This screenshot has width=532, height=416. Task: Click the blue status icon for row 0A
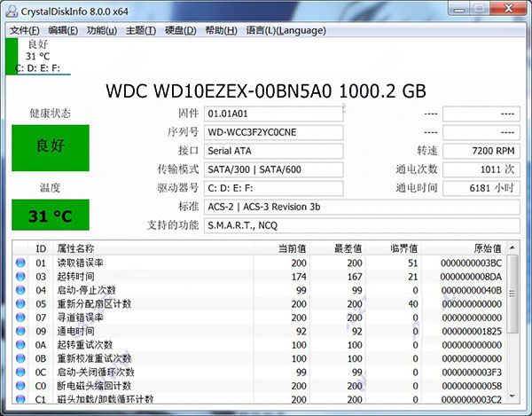click(20, 345)
